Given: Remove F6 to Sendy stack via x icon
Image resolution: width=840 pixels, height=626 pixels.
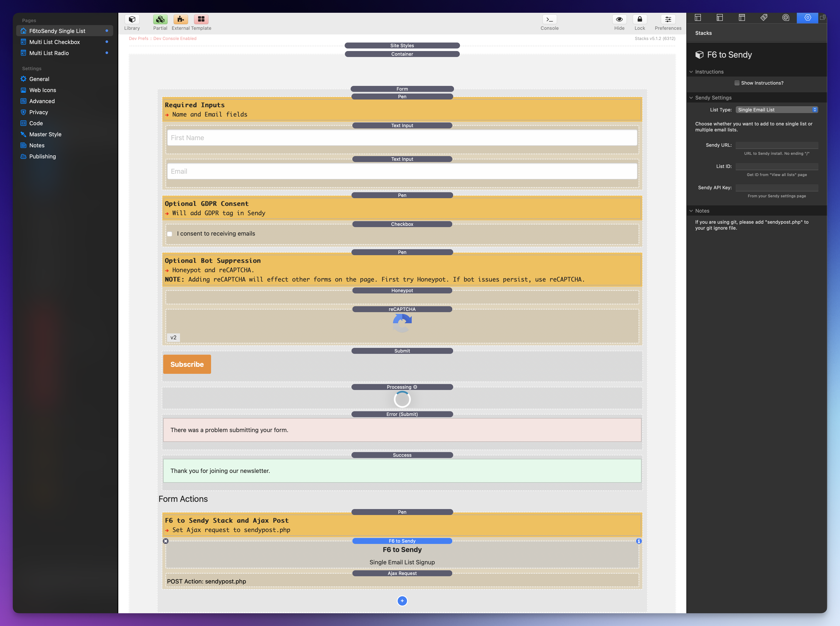Looking at the screenshot, I should tap(166, 541).
